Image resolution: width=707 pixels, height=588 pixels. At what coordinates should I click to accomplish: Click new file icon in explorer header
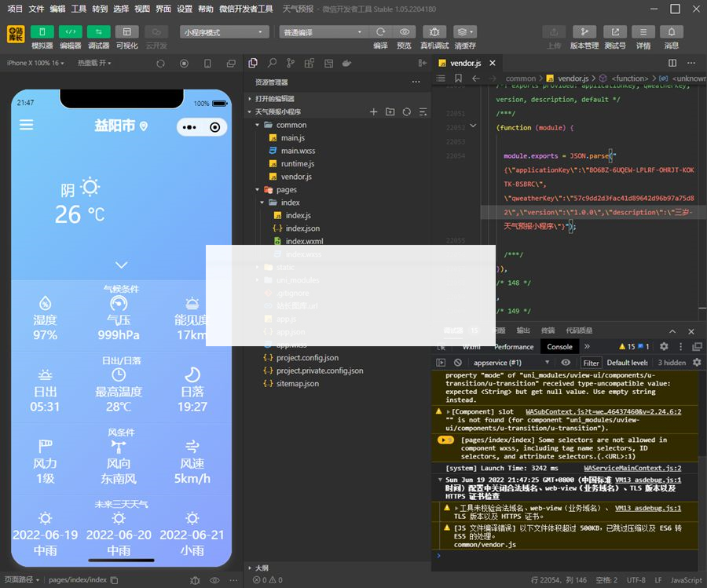[x=374, y=112]
